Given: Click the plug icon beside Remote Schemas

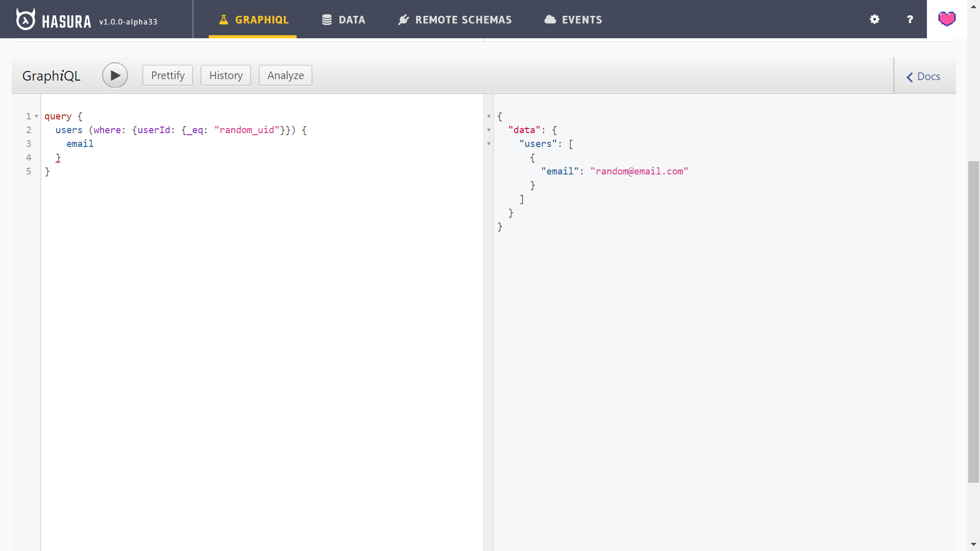Looking at the screenshot, I should [x=403, y=20].
